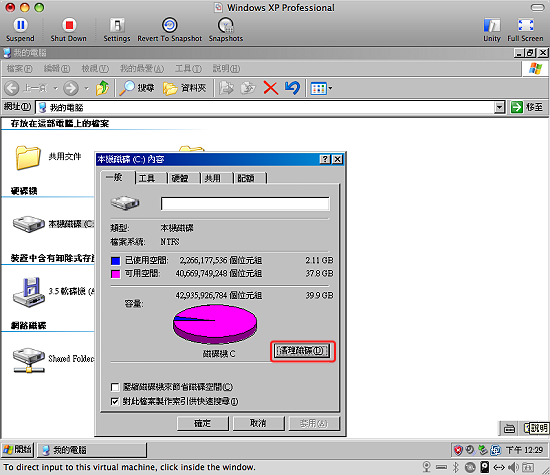Image resolution: width=550 pixels, height=475 pixels.
Task: Expand the address bar dropdown
Action: (499, 107)
